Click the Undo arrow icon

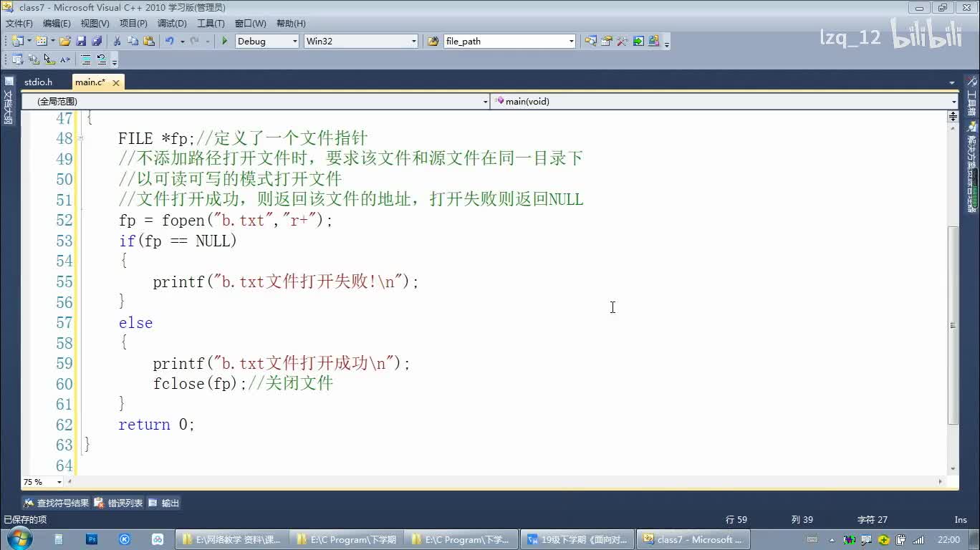(x=169, y=42)
